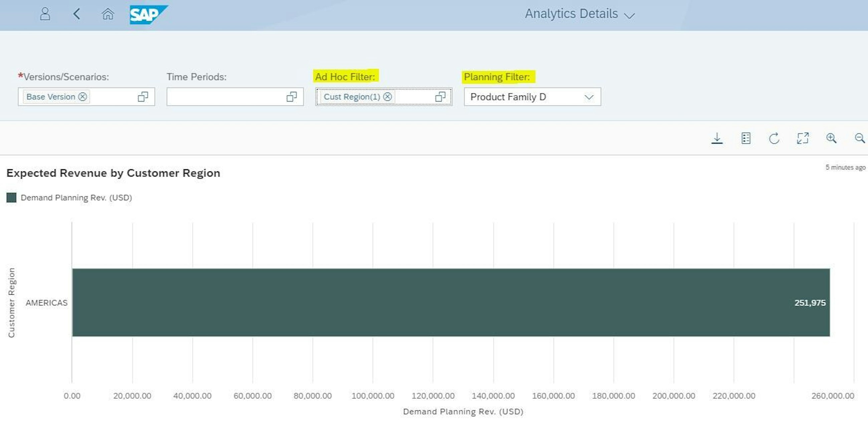
Task: Download the chart data
Action: click(x=717, y=138)
